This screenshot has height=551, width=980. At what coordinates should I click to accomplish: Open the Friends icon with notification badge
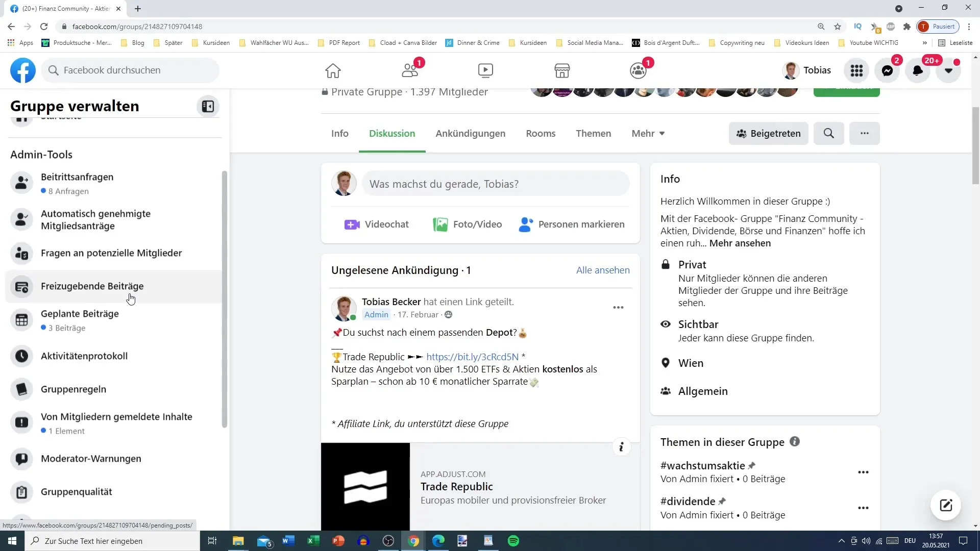[x=410, y=70]
